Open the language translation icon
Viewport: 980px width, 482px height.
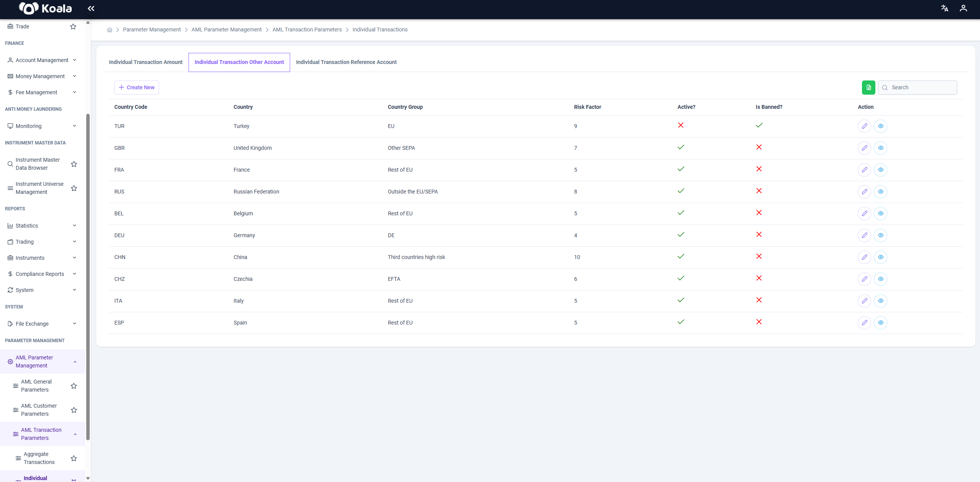pos(944,8)
